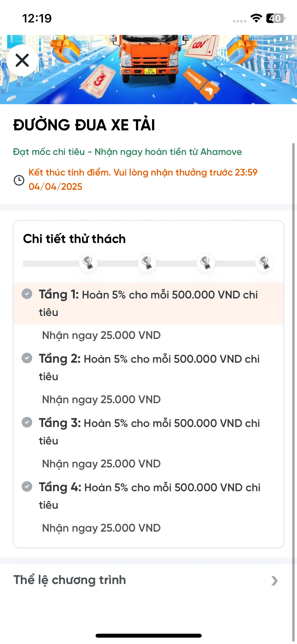Click the vertical scrollbar on right edge
Screen dimensions: 297x644
293,391
